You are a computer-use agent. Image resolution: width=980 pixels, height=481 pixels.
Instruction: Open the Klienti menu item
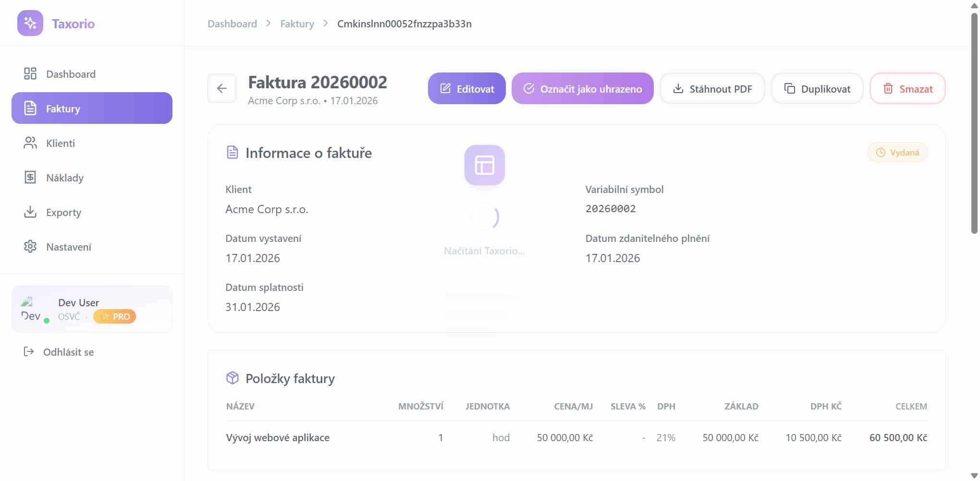click(61, 143)
